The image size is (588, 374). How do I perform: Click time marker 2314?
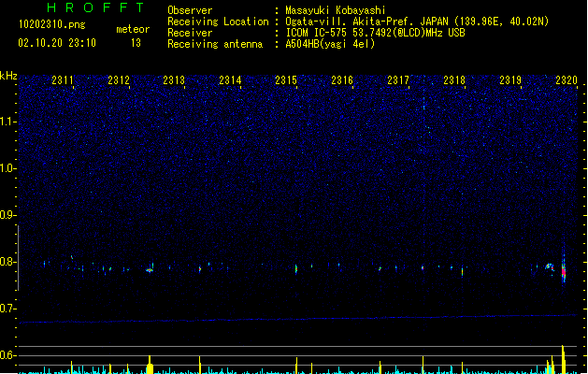coord(230,80)
